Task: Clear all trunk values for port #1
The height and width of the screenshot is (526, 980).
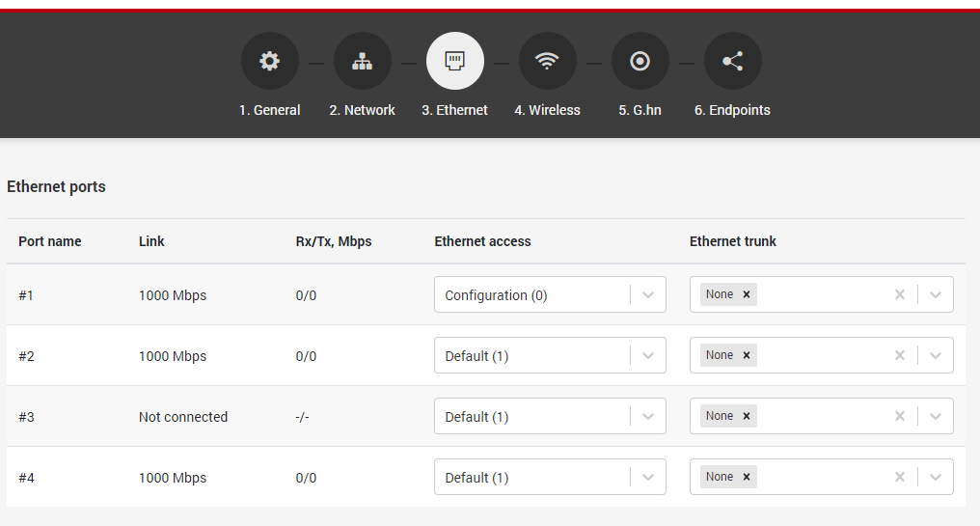Action: pos(900,294)
